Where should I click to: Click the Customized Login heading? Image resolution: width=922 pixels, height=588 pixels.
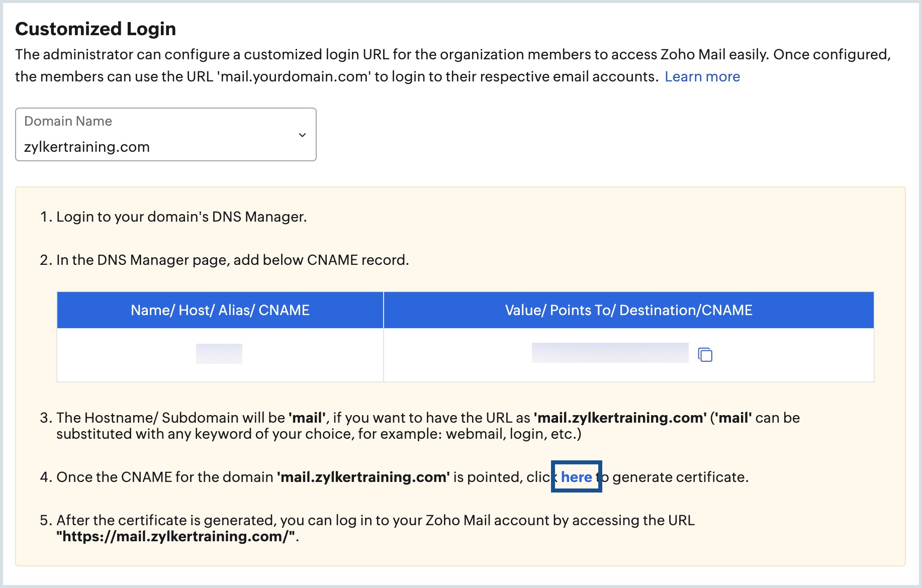tap(96, 29)
